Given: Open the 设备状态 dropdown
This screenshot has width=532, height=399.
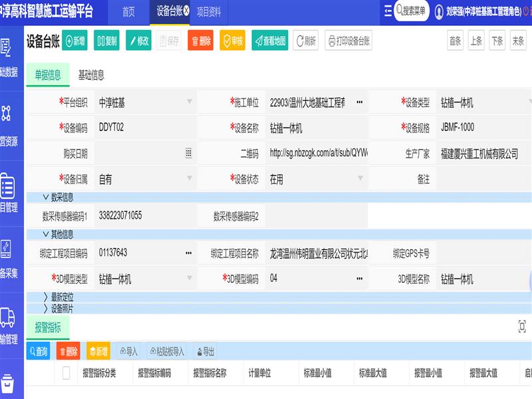Looking at the screenshot, I should [x=360, y=179].
